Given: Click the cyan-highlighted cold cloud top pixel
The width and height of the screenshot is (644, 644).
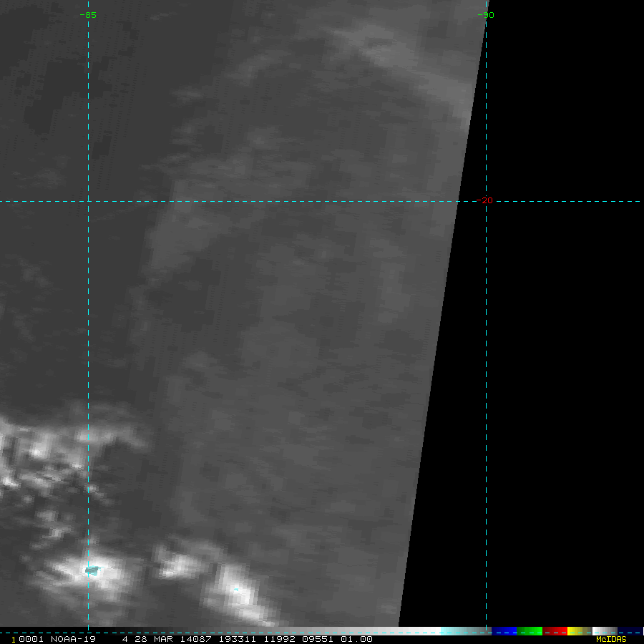Looking at the screenshot, I should pyautogui.click(x=92, y=570).
